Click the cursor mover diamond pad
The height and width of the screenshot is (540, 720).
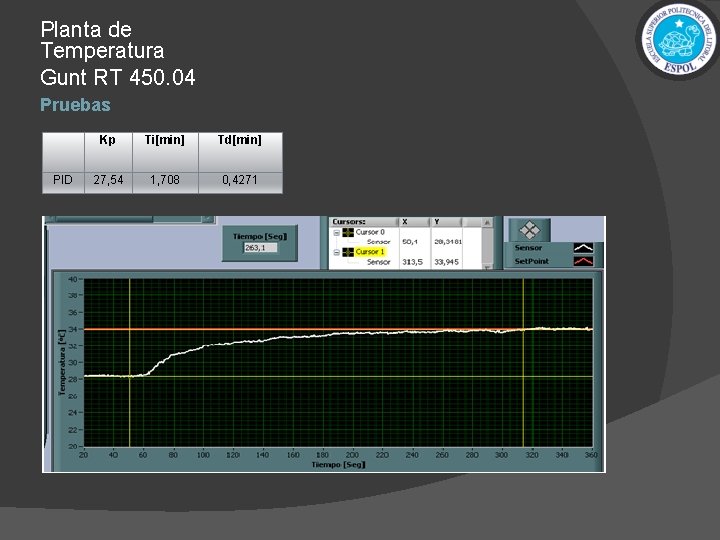pos(529,230)
